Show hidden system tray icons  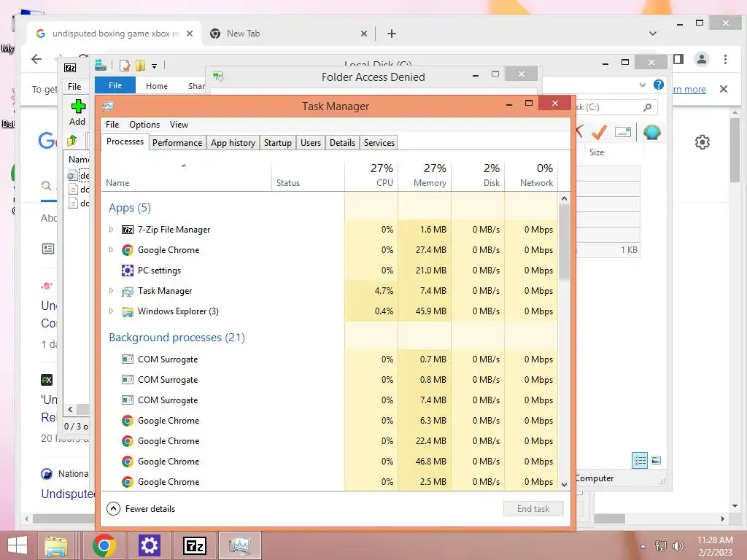coord(643,546)
